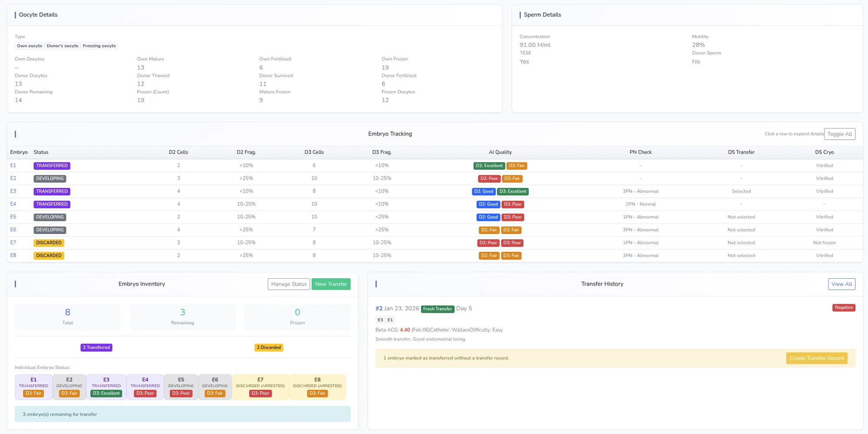Click the Toggle All button
The height and width of the screenshot is (434, 868).
point(839,134)
